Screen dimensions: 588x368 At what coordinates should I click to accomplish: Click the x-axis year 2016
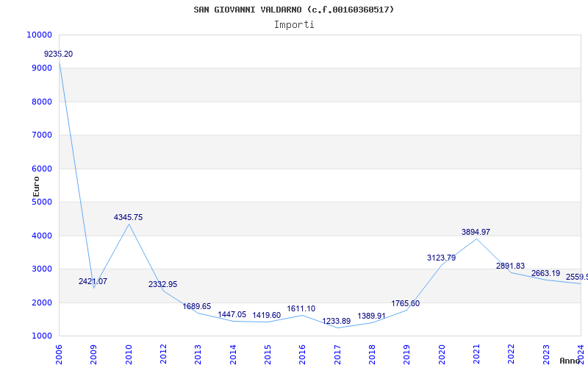[303, 355]
